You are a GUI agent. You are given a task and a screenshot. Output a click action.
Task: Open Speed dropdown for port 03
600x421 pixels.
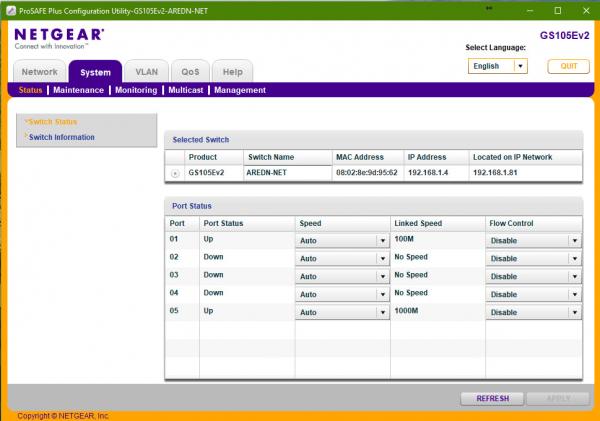tap(342, 277)
